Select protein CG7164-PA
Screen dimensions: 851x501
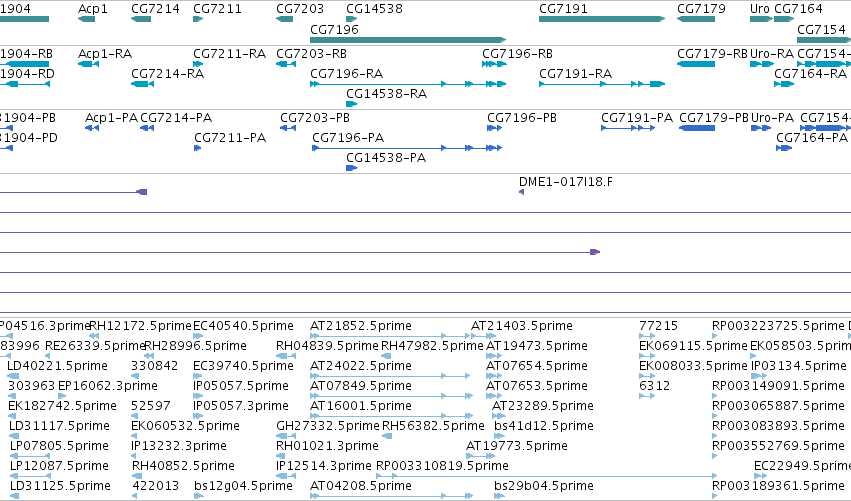(x=812, y=138)
